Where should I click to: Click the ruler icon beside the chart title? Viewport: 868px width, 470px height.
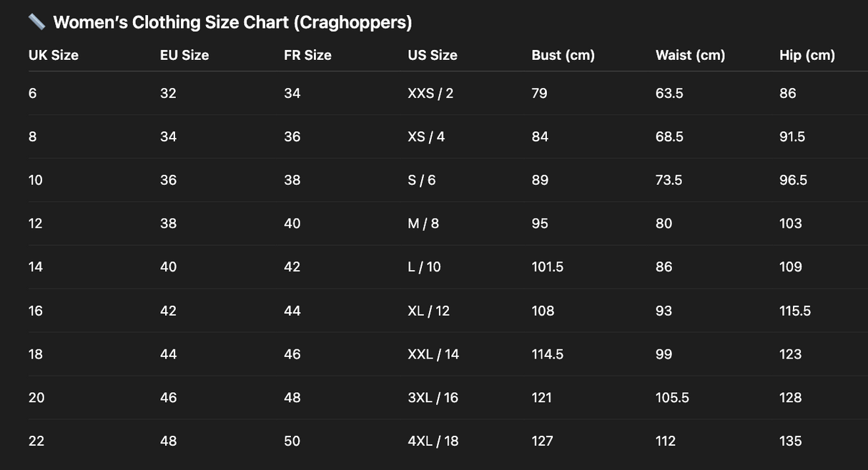pos(36,21)
